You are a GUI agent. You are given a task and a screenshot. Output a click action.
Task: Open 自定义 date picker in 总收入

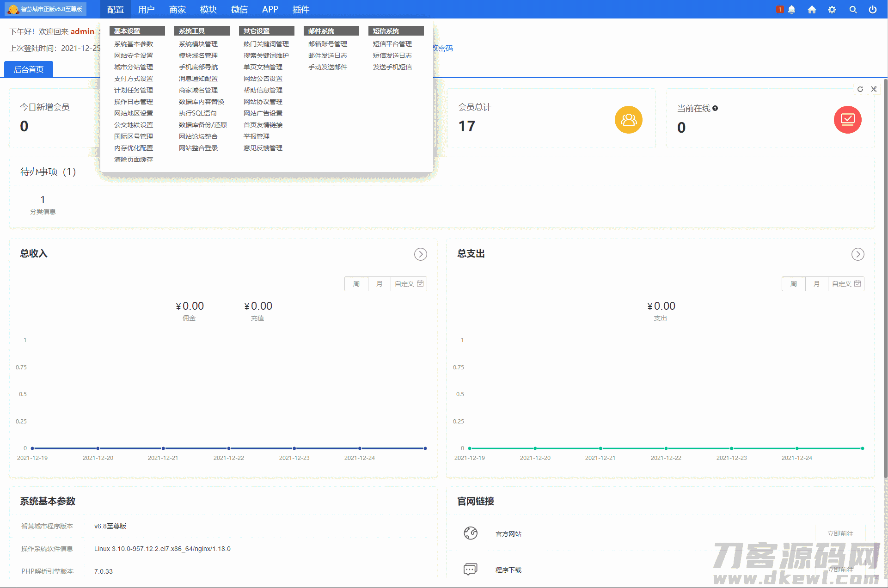click(409, 284)
